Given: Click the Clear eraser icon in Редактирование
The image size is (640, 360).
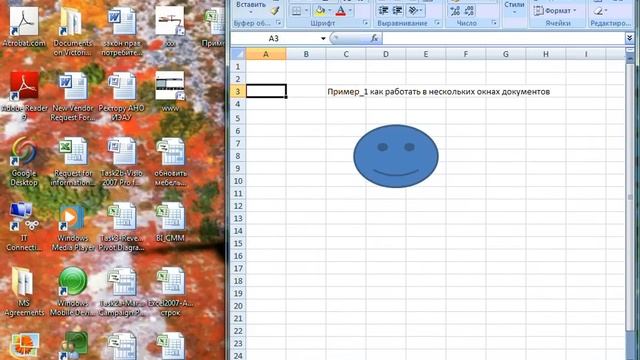Looking at the screenshot, I should tap(598, 11).
